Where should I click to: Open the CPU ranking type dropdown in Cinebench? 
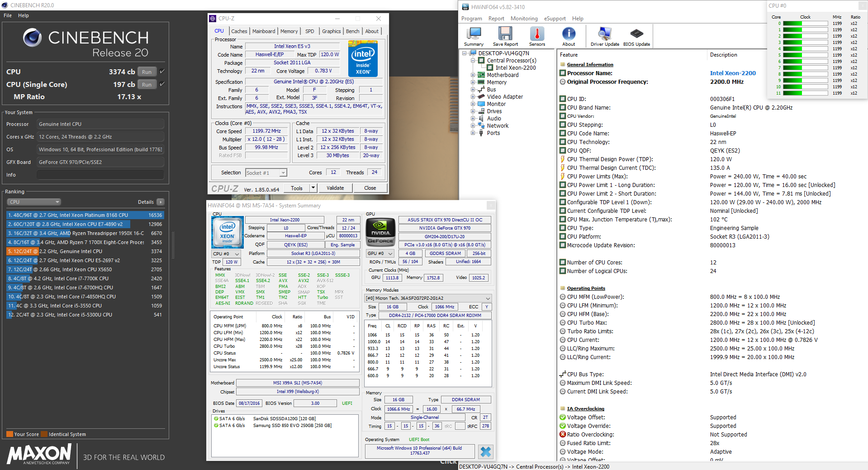coord(34,202)
